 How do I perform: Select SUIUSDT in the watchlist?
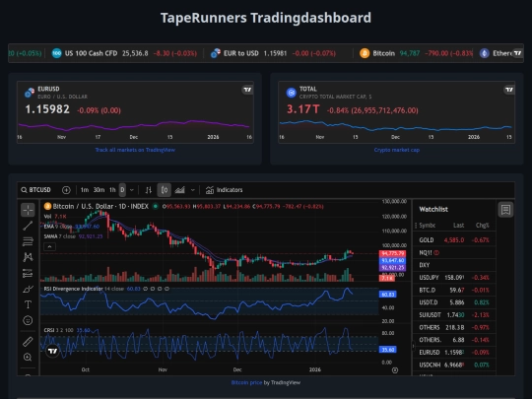(x=454, y=315)
